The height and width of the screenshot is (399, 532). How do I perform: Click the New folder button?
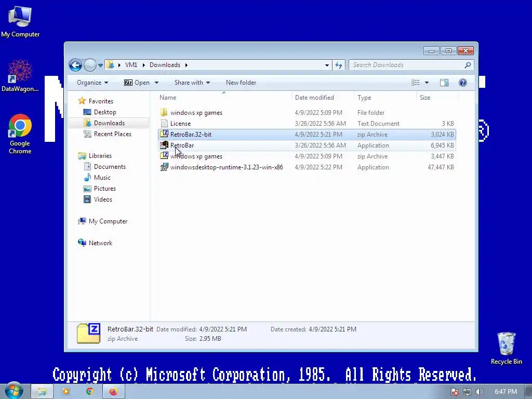click(x=241, y=83)
